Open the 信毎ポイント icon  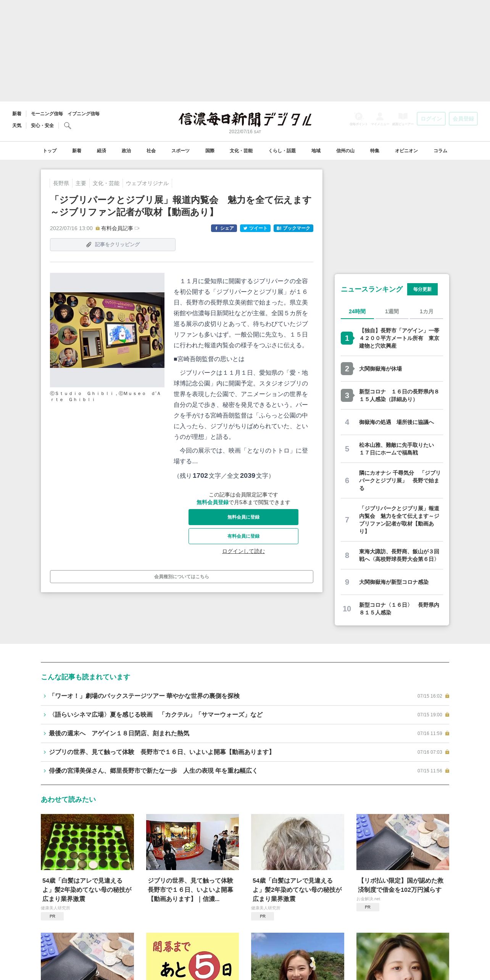click(358, 119)
